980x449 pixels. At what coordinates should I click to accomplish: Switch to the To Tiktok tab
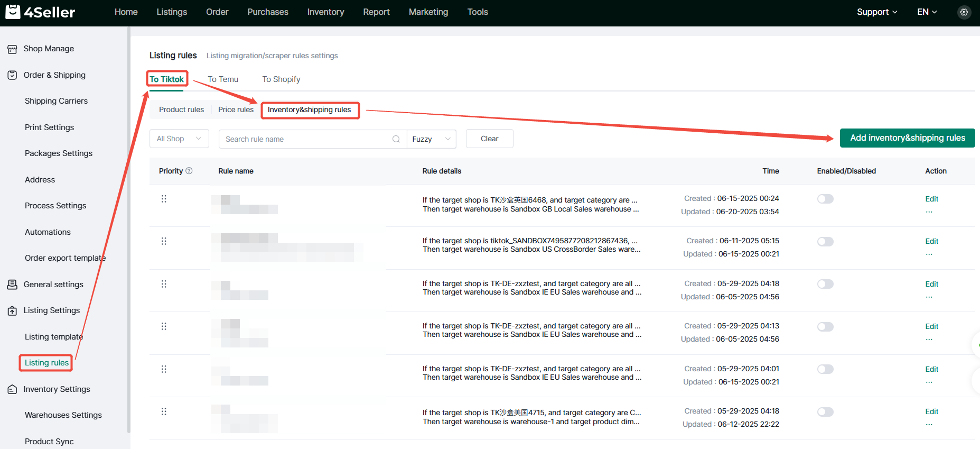point(166,79)
